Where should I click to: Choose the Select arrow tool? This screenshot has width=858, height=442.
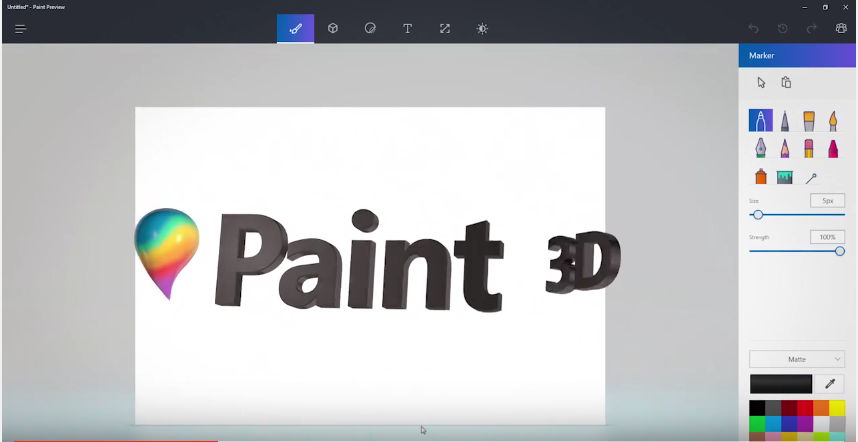click(761, 83)
